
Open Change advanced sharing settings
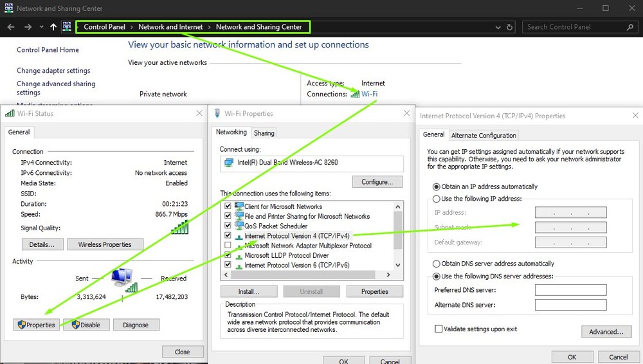click(56, 88)
